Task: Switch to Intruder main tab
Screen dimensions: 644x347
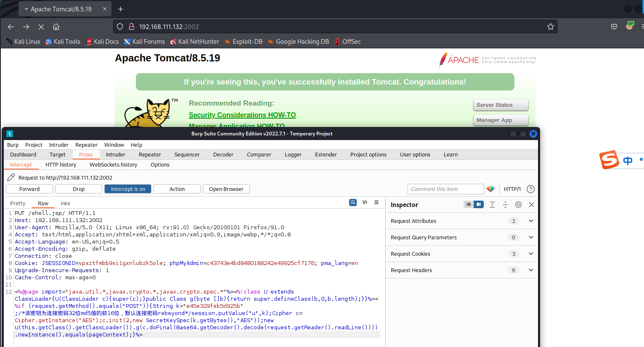Action: 116,154
